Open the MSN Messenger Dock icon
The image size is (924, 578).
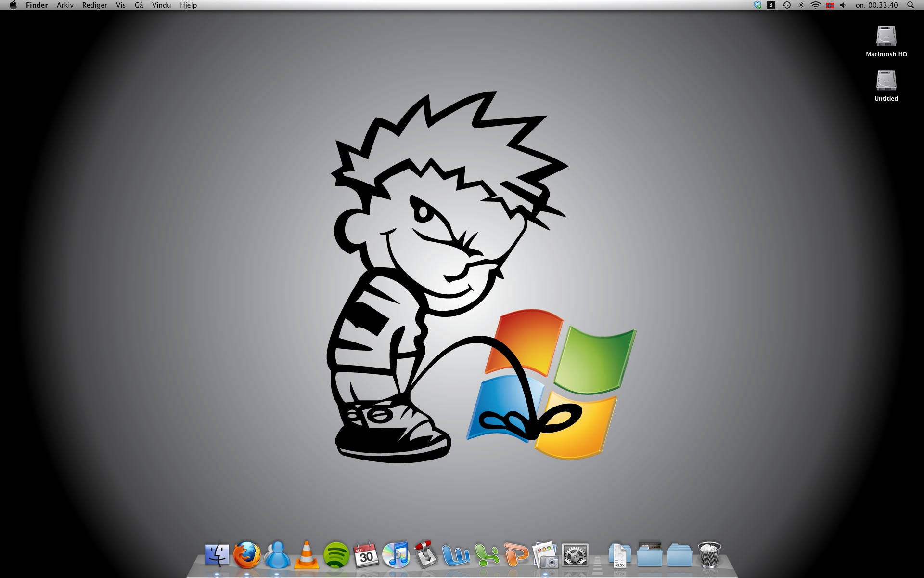click(x=277, y=555)
